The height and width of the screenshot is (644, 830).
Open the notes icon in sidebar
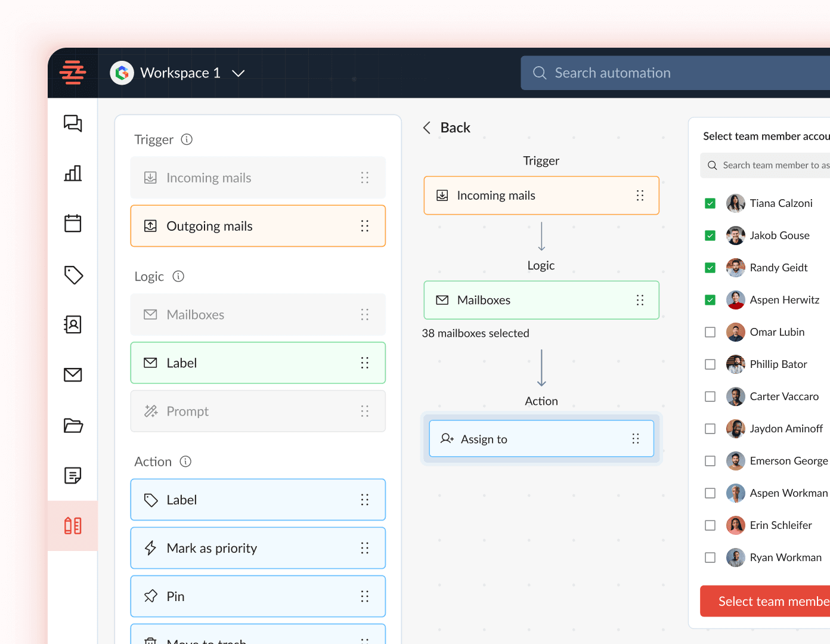(73, 475)
